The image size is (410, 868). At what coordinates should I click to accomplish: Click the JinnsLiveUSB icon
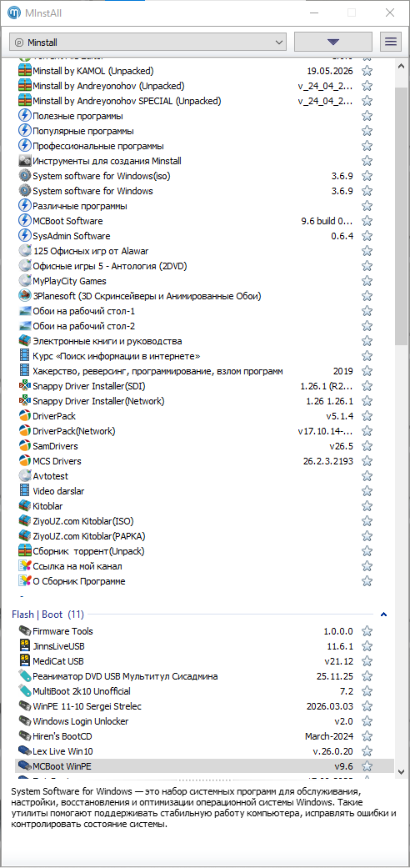pos(25,646)
